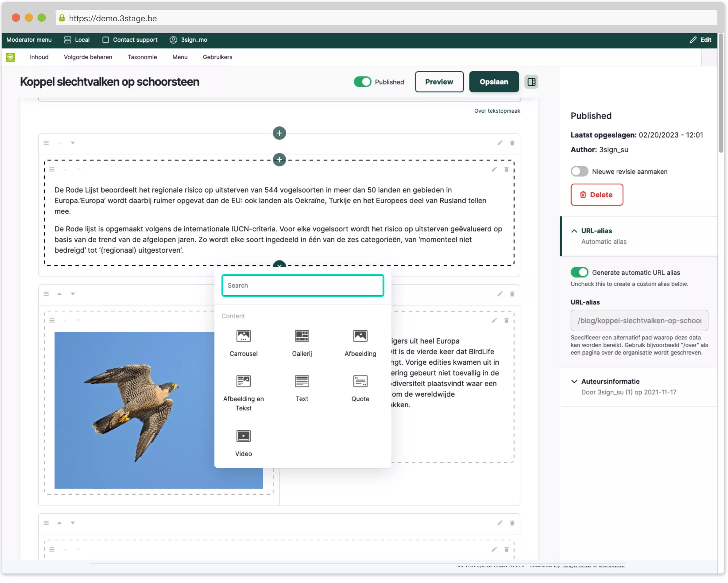Screen dimensions: 728x583
Task: Insert a Video block
Action: pyautogui.click(x=243, y=436)
